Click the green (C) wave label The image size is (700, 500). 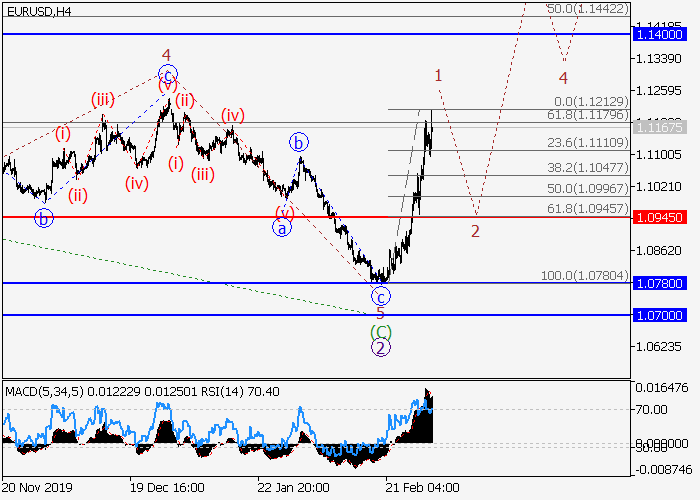(380, 331)
